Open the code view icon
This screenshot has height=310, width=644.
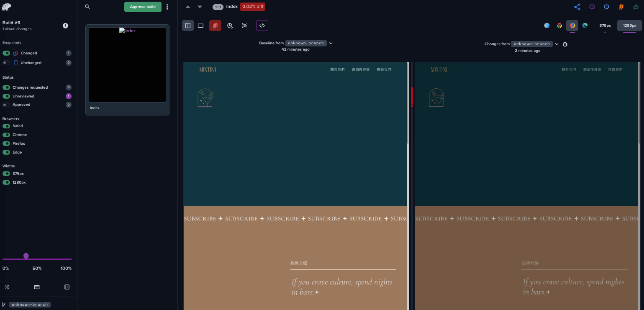point(262,26)
